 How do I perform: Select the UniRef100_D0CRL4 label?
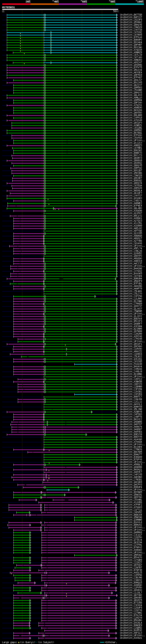tap(131, 623)
